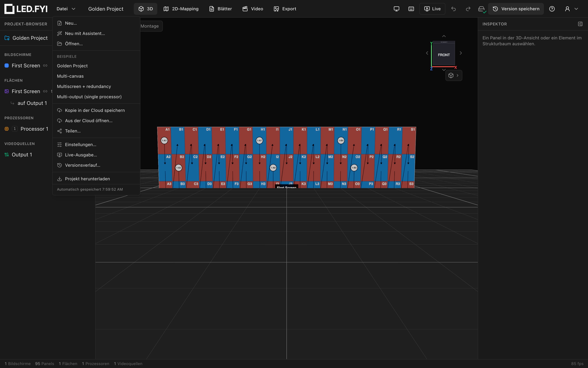Choose 'Aus der Cloud öffnen...'
Viewport: 588px width, 368px height.
click(96, 121)
